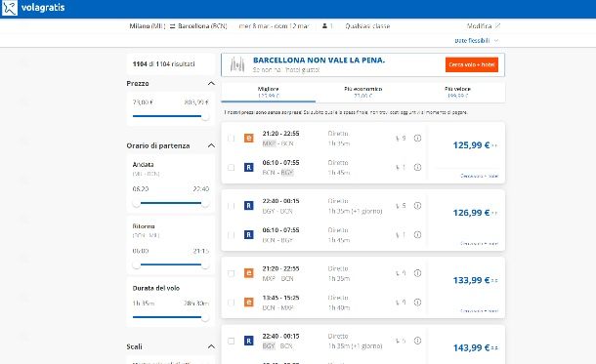The width and height of the screenshot is (596, 364).
Task: Collapse the Orario di partenza section
Action: tap(211, 145)
